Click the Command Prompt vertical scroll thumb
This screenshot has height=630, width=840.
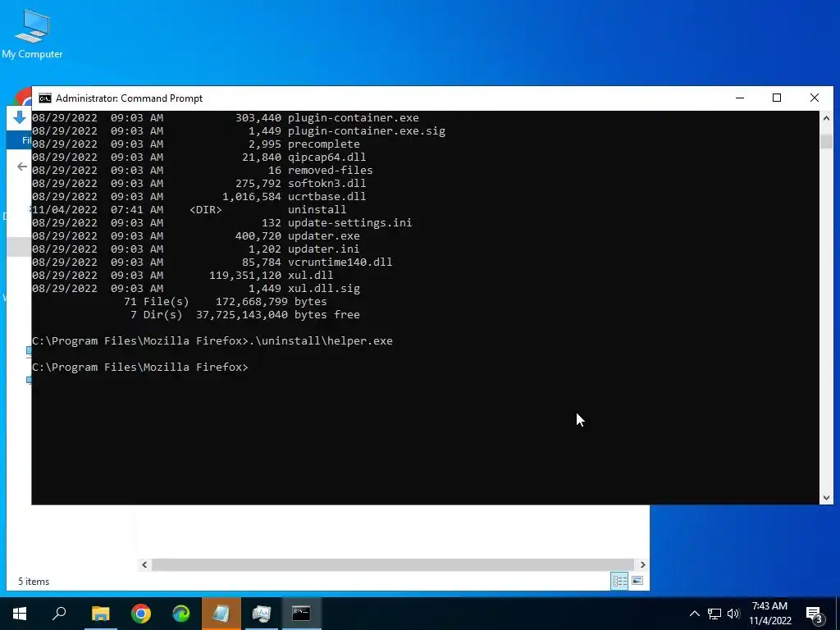click(x=826, y=141)
